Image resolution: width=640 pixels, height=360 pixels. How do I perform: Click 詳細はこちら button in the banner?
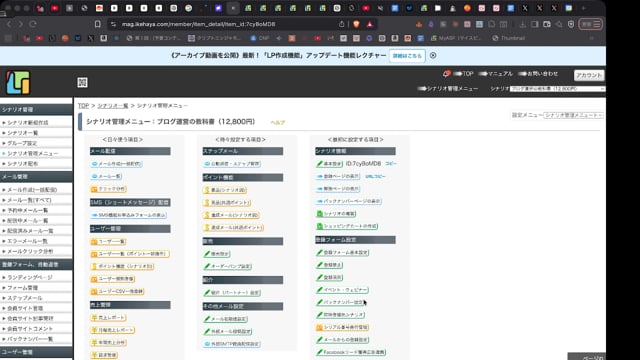click(x=407, y=56)
